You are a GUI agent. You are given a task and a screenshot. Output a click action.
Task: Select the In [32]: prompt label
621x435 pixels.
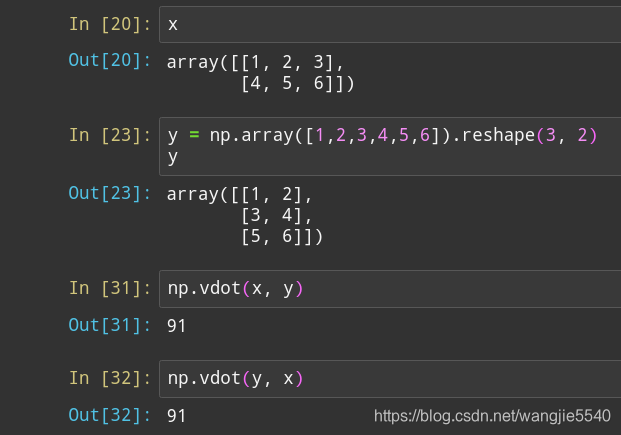click(110, 378)
